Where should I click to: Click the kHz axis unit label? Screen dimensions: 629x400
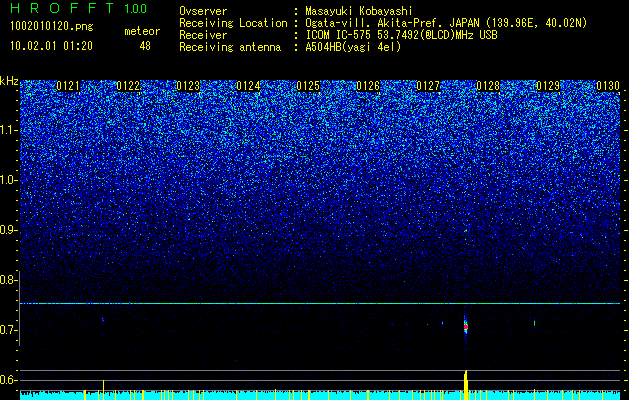point(9,81)
